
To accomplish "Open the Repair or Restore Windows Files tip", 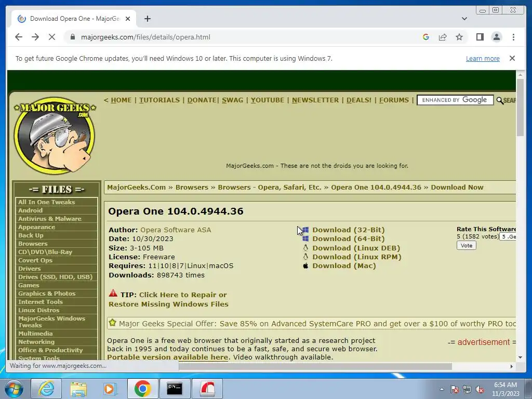I will [168, 299].
